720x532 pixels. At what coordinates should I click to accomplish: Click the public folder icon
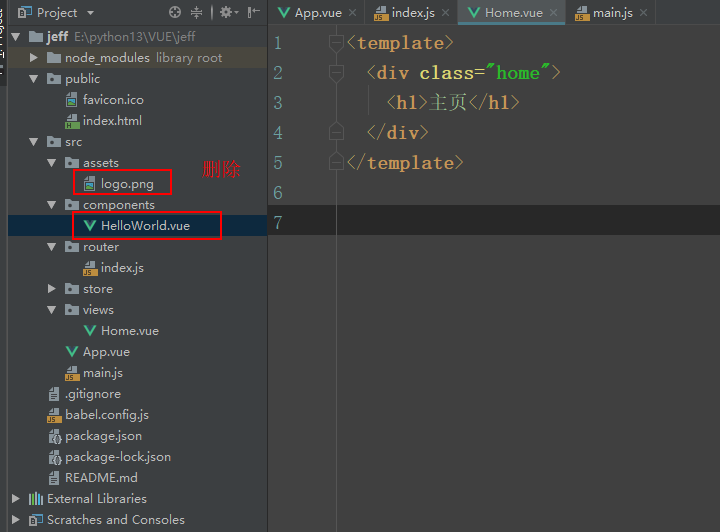(54, 79)
